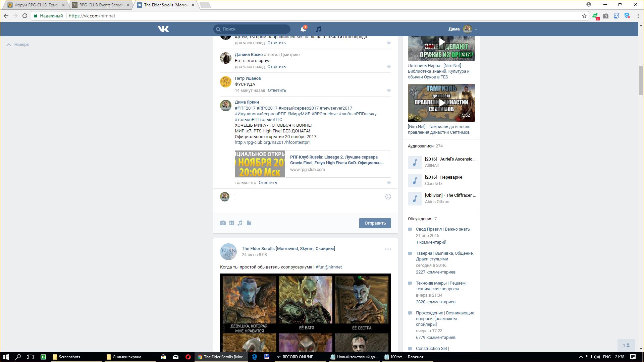The image size is (644, 362).
Task: Open #fun@nirnnet hashtag link
Action: point(329,267)
